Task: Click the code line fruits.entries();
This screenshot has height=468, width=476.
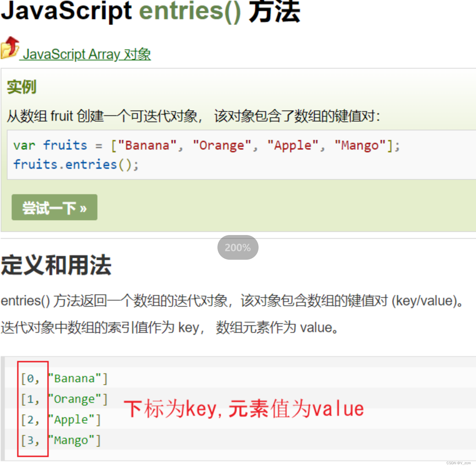Action: click(76, 164)
